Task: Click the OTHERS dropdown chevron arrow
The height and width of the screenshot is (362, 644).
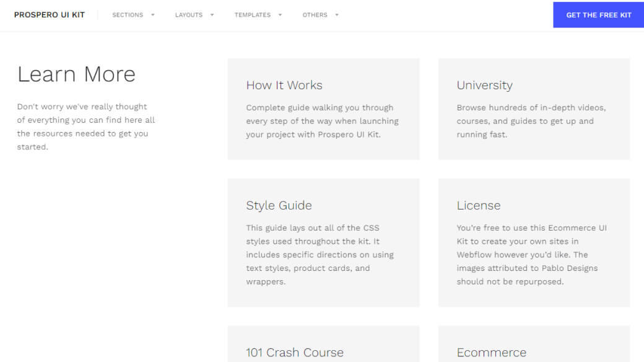Action: 336,14
